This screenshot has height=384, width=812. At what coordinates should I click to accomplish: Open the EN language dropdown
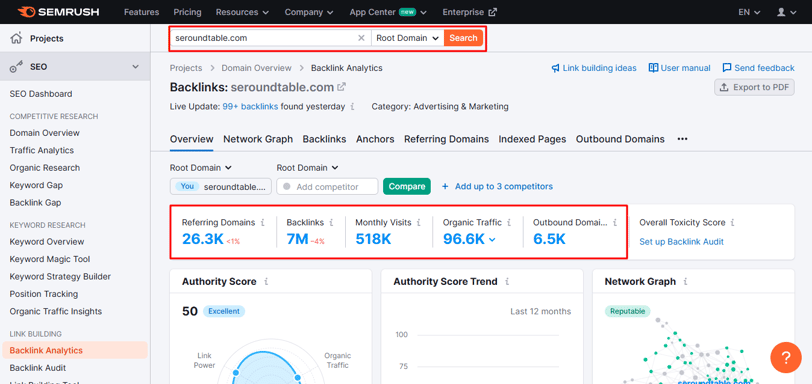pos(749,12)
